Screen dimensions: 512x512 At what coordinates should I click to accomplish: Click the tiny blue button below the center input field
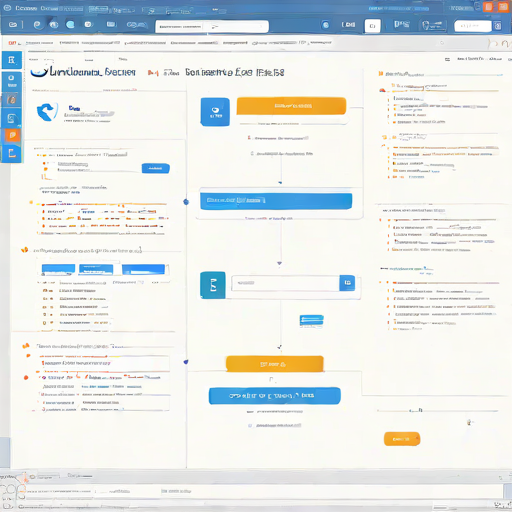tap(311, 320)
